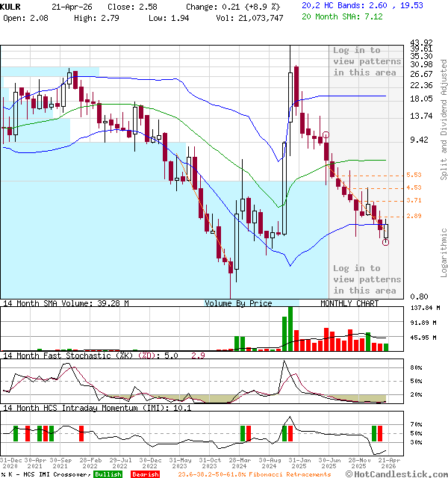Click the red circle marker near 9.42 level
The height and width of the screenshot is (478, 448).
(x=326, y=134)
